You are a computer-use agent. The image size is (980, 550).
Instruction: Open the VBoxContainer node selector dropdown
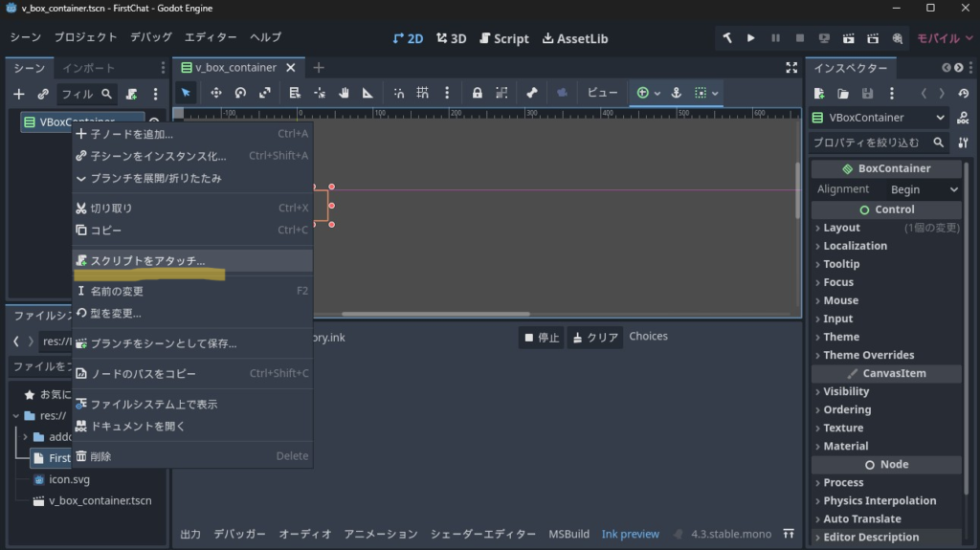[x=879, y=118]
